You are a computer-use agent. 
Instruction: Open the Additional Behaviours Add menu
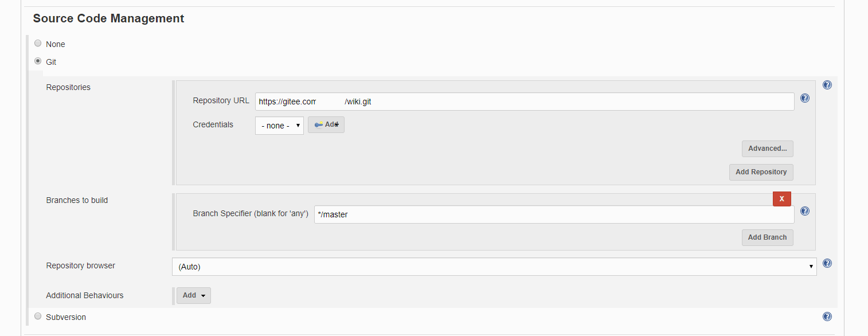click(x=194, y=295)
